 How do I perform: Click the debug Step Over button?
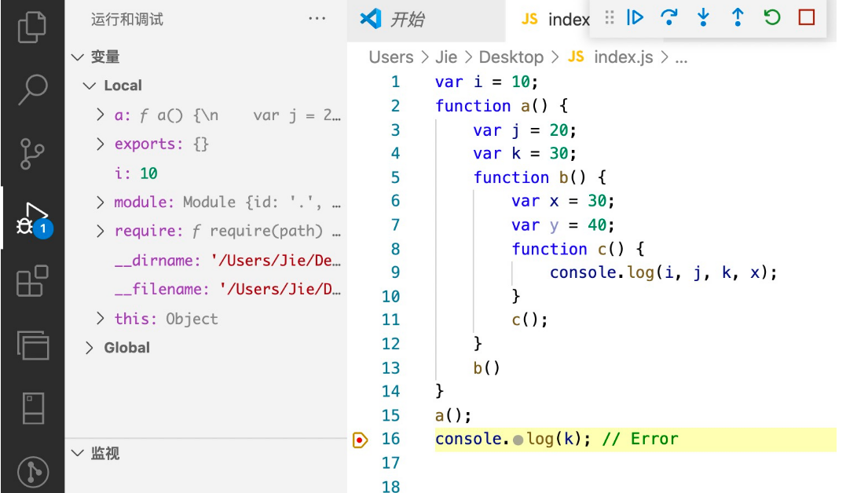(669, 18)
